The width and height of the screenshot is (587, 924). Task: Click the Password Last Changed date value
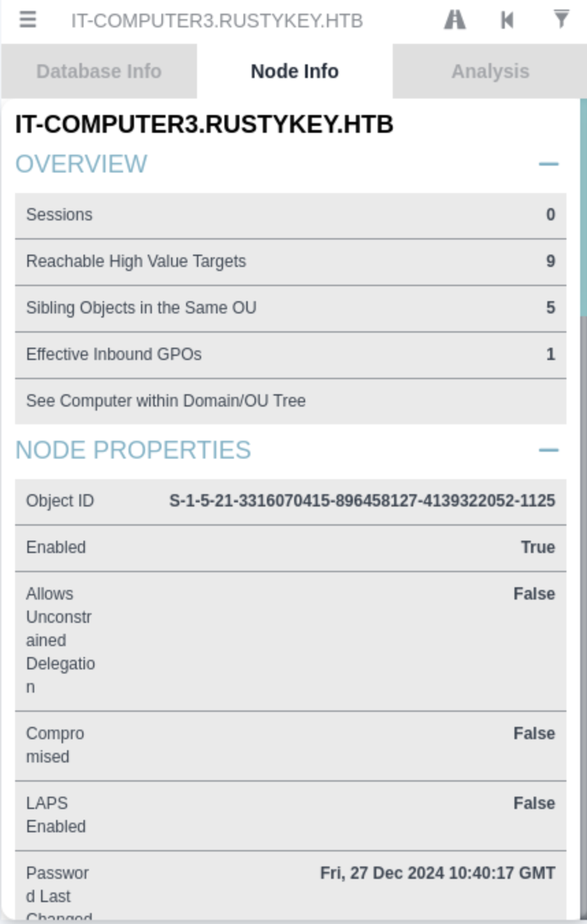(437, 873)
